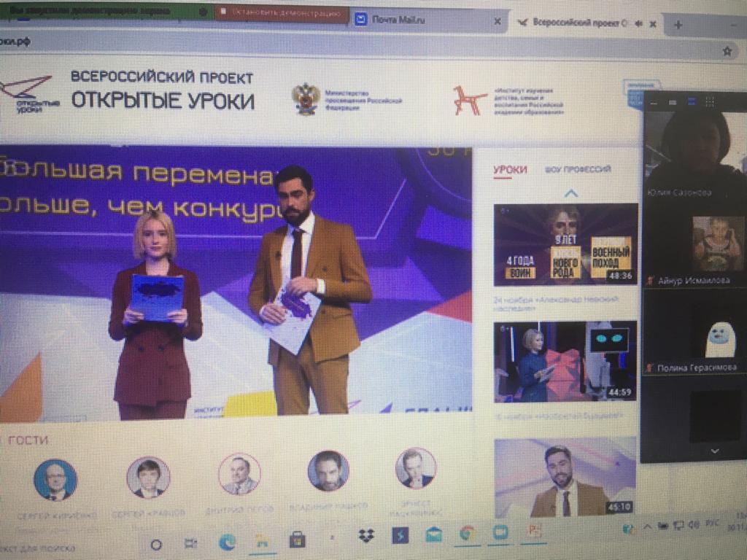Screen dimensions: 747x560
Task: Click the main Большая перемена video player
Action: (x=236, y=284)
